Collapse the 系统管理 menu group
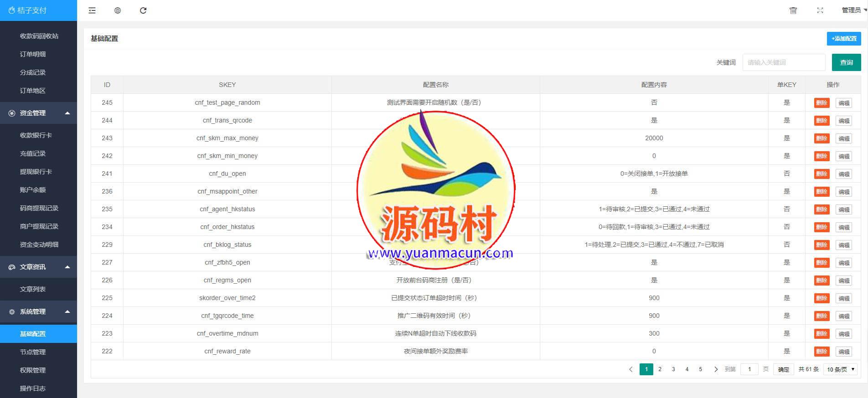Image resolution: width=868 pixels, height=398 pixels. pyautogui.click(x=38, y=311)
